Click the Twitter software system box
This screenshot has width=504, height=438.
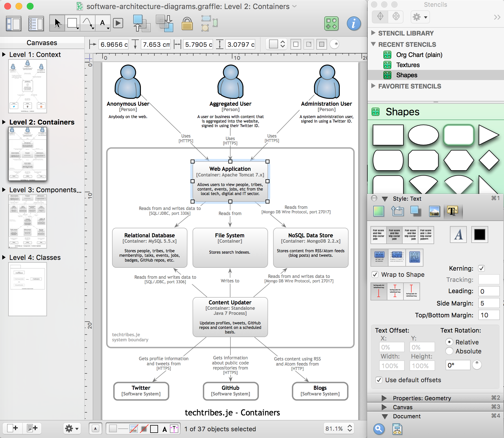[141, 391]
